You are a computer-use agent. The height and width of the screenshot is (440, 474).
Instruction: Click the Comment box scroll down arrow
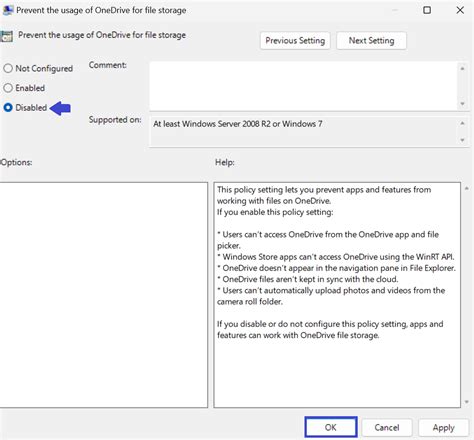pos(462,104)
